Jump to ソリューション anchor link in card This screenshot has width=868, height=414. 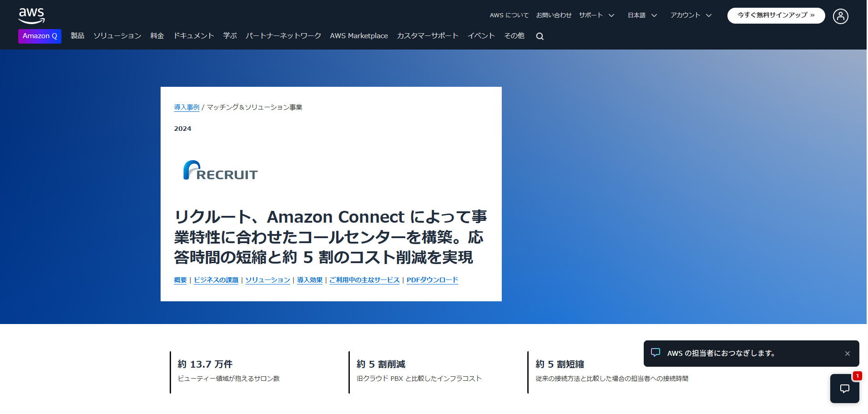pyautogui.click(x=268, y=280)
